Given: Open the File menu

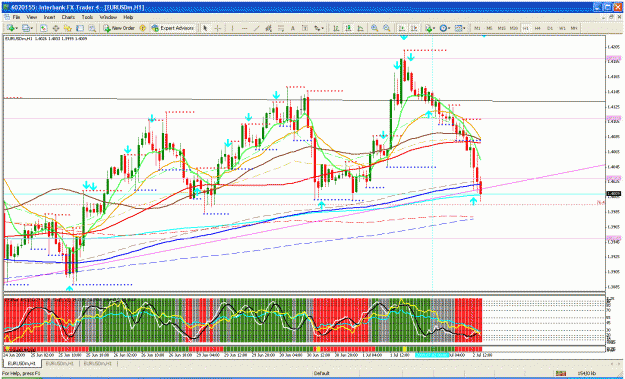Looking at the screenshot, I should point(16,18).
